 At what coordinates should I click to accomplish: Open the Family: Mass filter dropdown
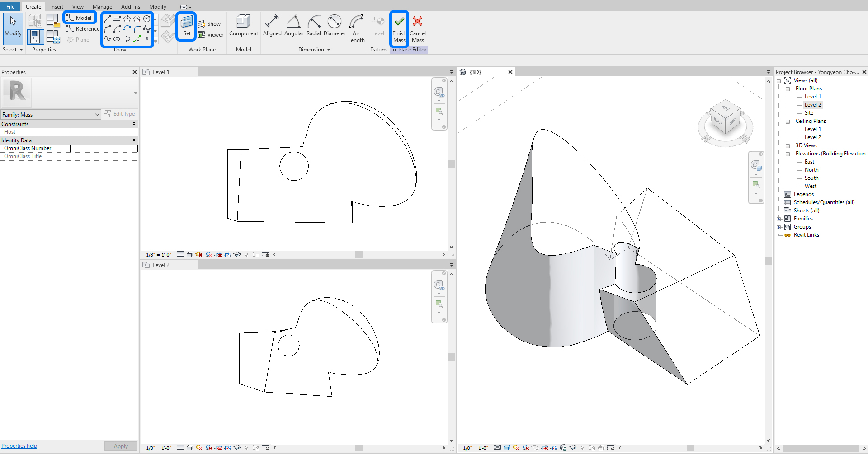[x=97, y=115]
